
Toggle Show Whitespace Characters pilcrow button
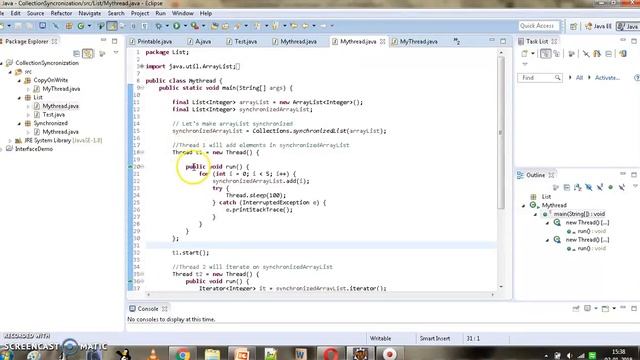(144, 26)
